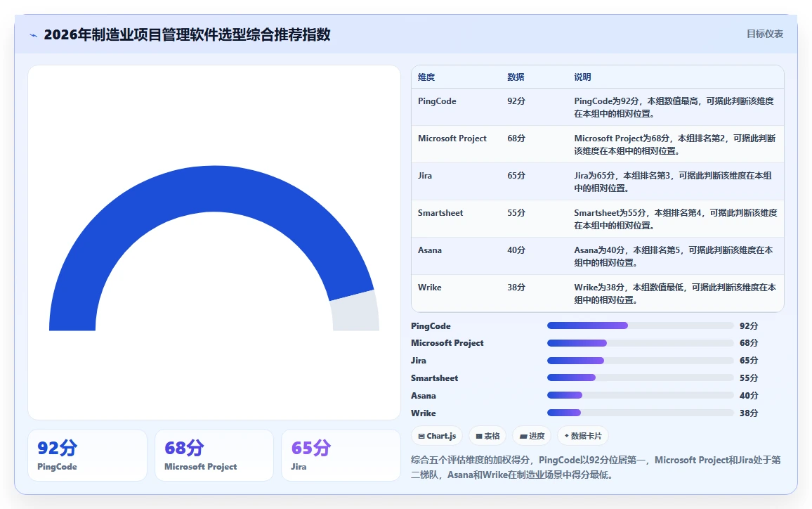Click the Smartsheet label in the progress list
The height and width of the screenshot is (509, 812).
pyautogui.click(x=435, y=378)
